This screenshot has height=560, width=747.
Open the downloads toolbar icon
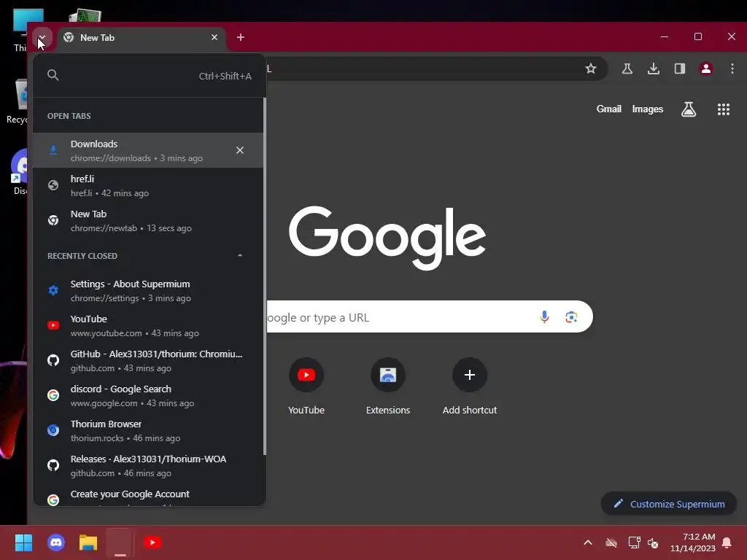pos(654,69)
